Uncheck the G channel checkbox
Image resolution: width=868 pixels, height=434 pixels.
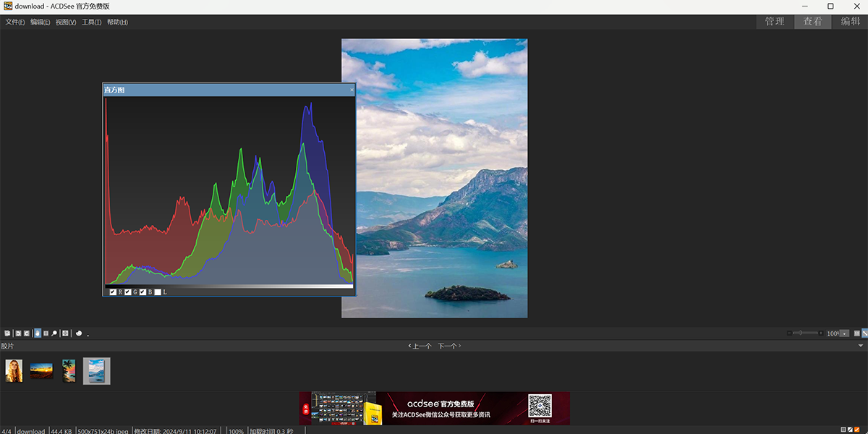point(128,292)
